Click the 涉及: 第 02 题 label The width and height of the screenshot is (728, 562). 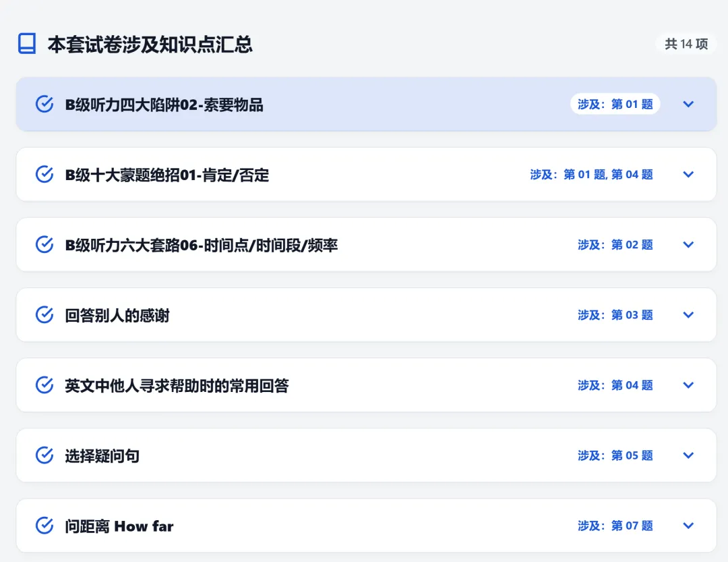615,244
